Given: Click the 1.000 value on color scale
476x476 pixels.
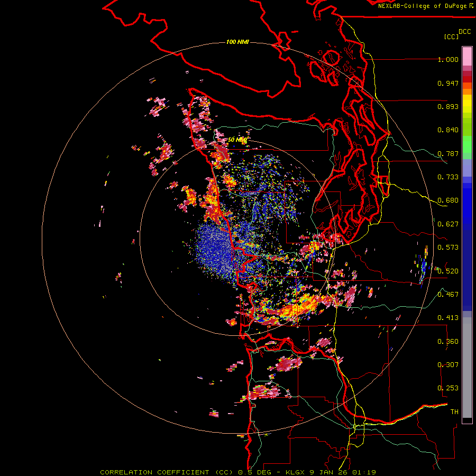Looking at the screenshot, I should tap(448, 59).
